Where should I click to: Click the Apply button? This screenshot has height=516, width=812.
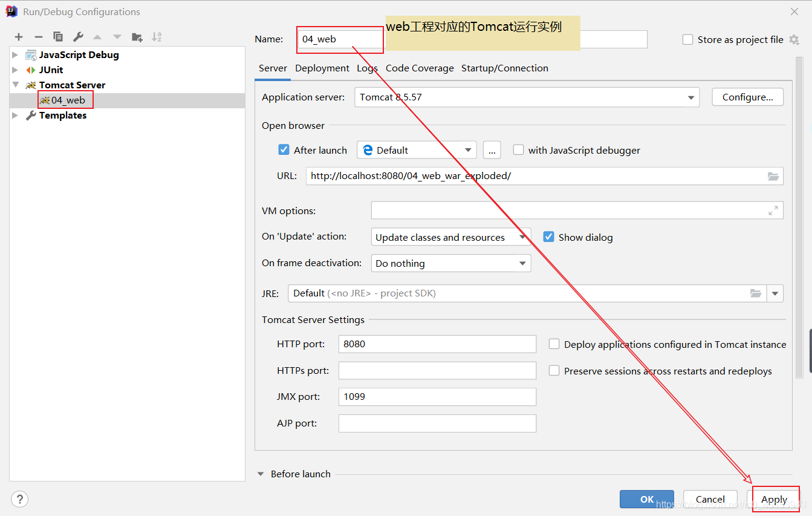(774, 499)
